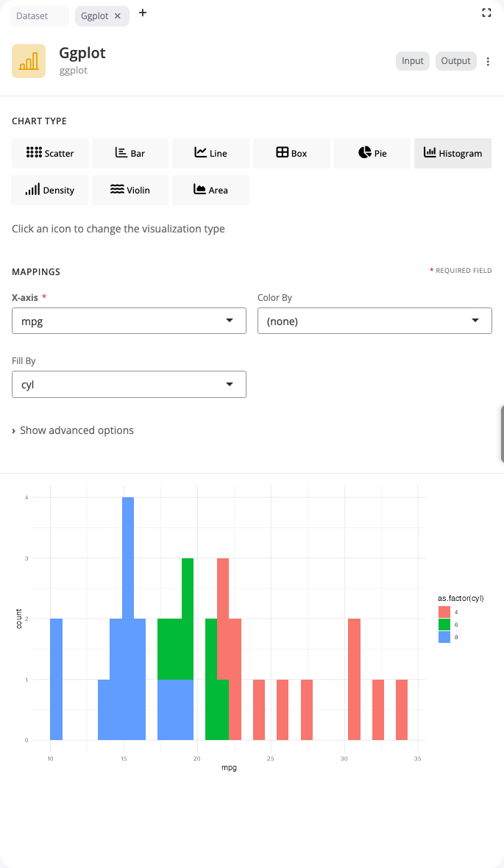504x868 pixels.
Task: Open the X-axis mpg dropdown
Action: click(x=129, y=321)
